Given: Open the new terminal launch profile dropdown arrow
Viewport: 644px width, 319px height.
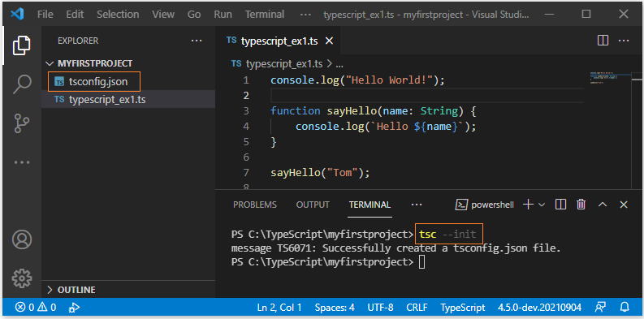Looking at the screenshot, I should click(542, 205).
